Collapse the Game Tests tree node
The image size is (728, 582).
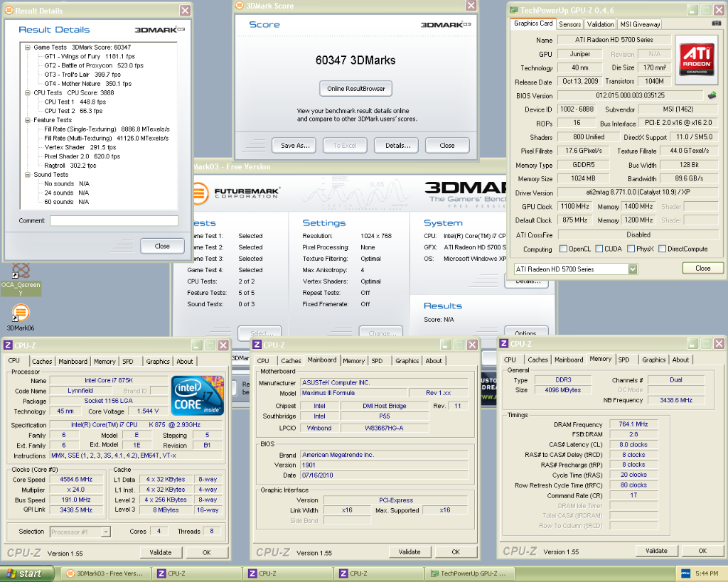tap(28, 47)
